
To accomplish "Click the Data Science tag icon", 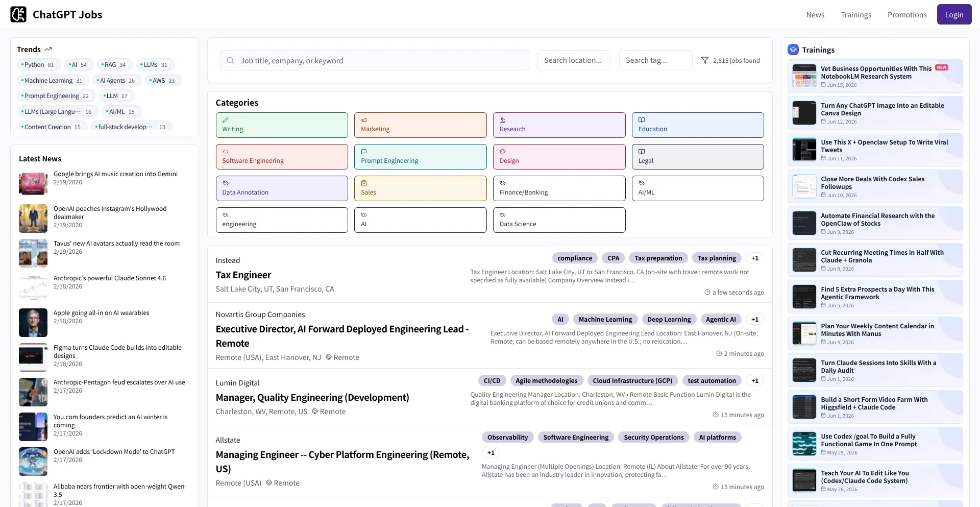I will pyautogui.click(x=503, y=215).
